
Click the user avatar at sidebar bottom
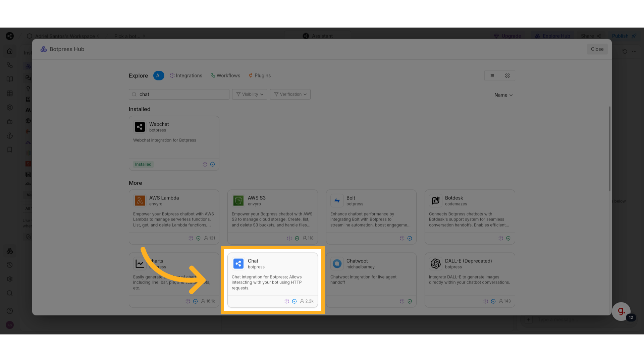pyautogui.click(x=10, y=325)
